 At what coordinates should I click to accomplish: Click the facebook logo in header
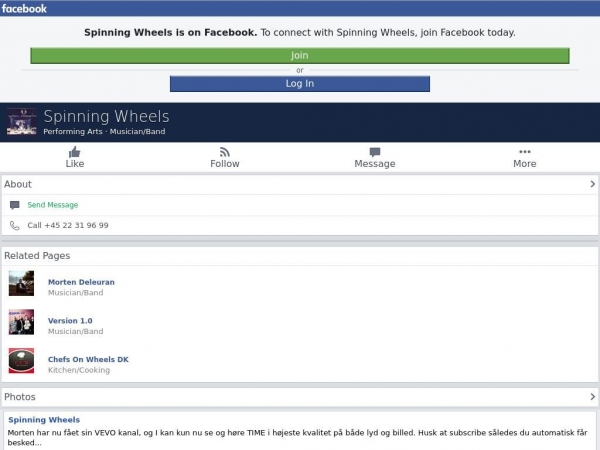pyautogui.click(x=24, y=8)
